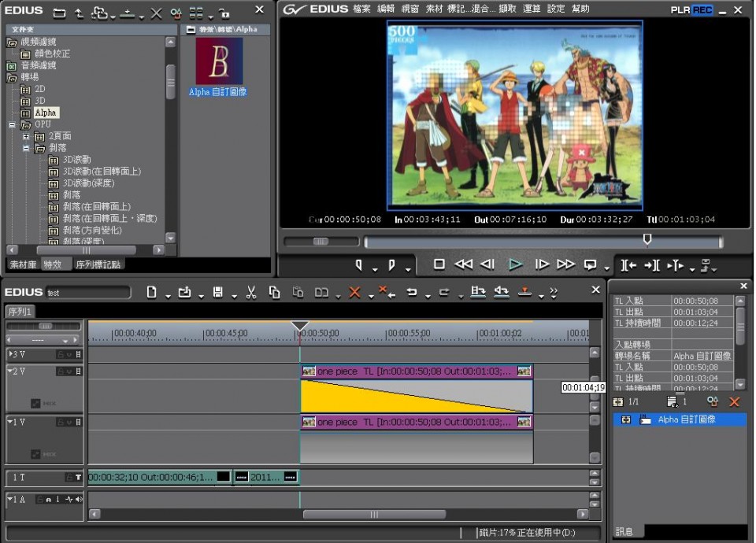Toggle the title T button on track 1 T
This screenshot has height=543, width=756.
(78, 477)
